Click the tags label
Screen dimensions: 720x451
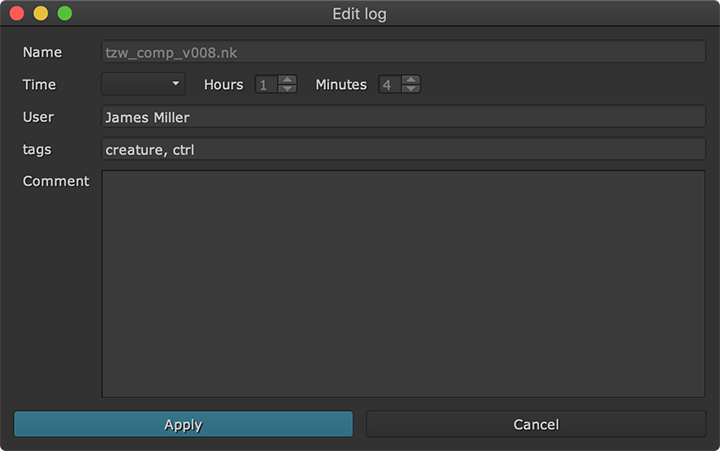(x=37, y=150)
